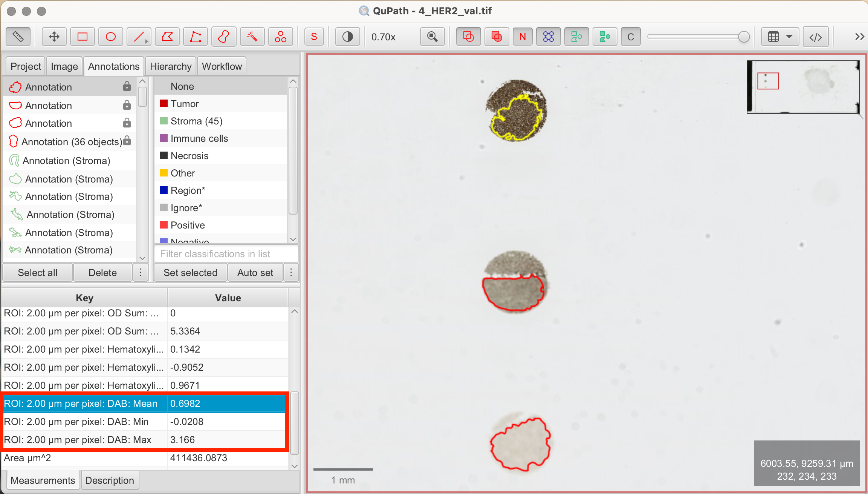Screen dimensions: 868x494
Task: Adjust the annotation opacity slider
Action: point(699,37)
